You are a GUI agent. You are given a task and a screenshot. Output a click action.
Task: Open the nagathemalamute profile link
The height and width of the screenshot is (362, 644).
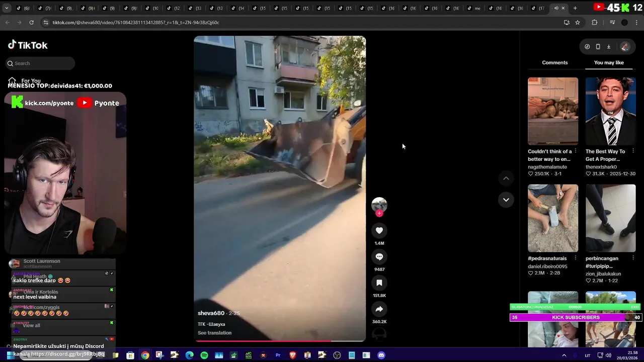(547, 167)
